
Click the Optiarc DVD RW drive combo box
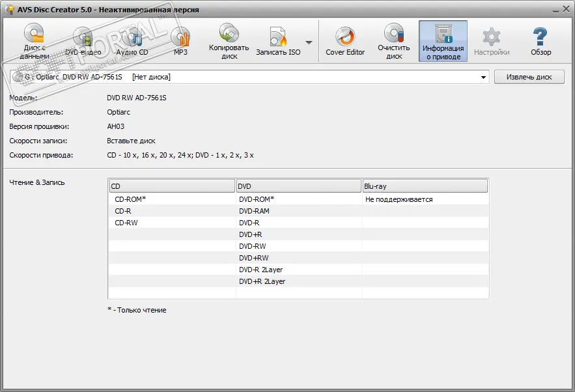pos(247,77)
